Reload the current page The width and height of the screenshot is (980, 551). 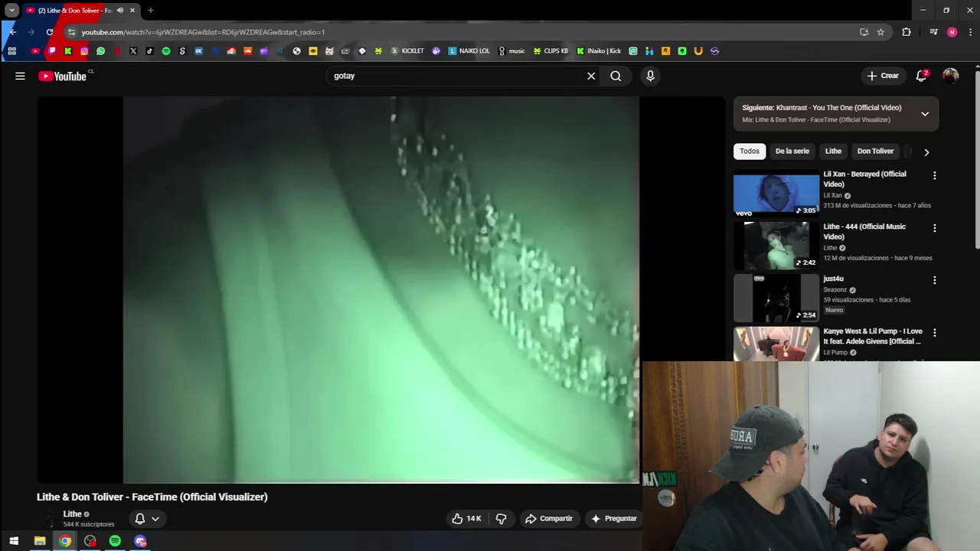click(50, 32)
